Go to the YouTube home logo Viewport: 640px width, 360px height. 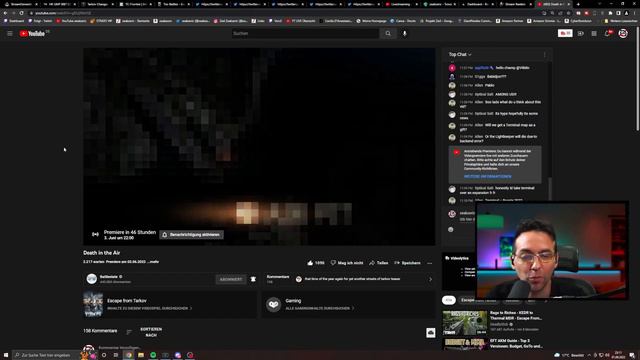pos(32,33)
